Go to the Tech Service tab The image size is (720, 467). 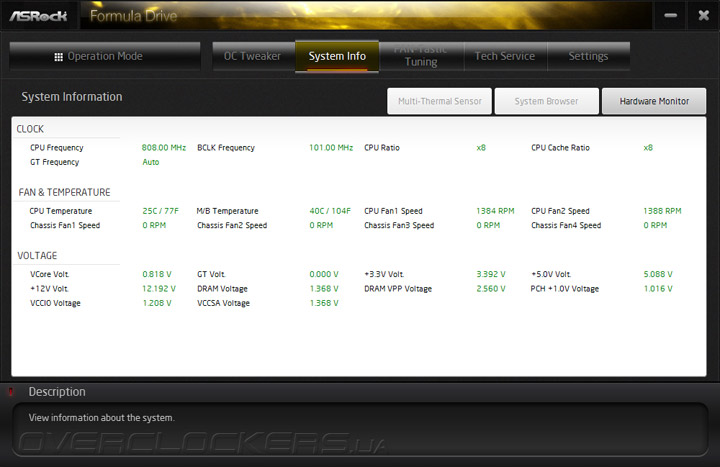click(x=505, y=56)
